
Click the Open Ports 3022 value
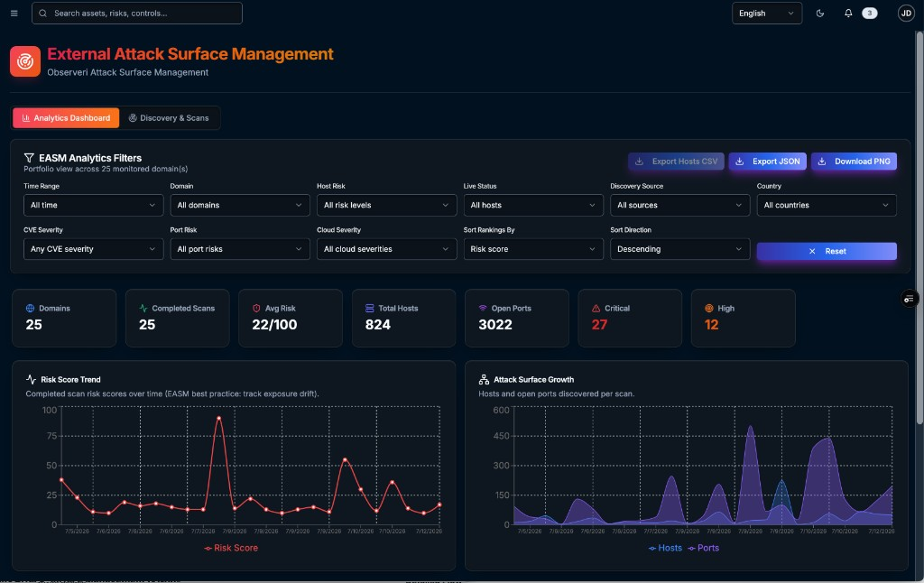[x=495, y=325]
